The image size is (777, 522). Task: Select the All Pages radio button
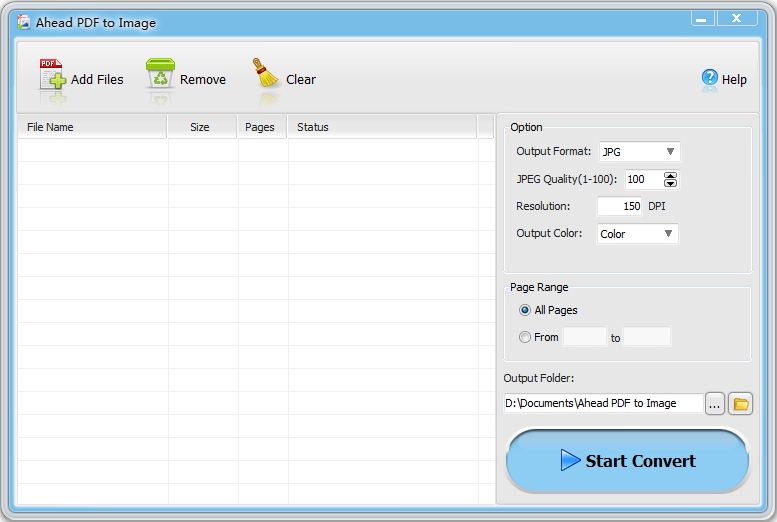pos(525,310)
